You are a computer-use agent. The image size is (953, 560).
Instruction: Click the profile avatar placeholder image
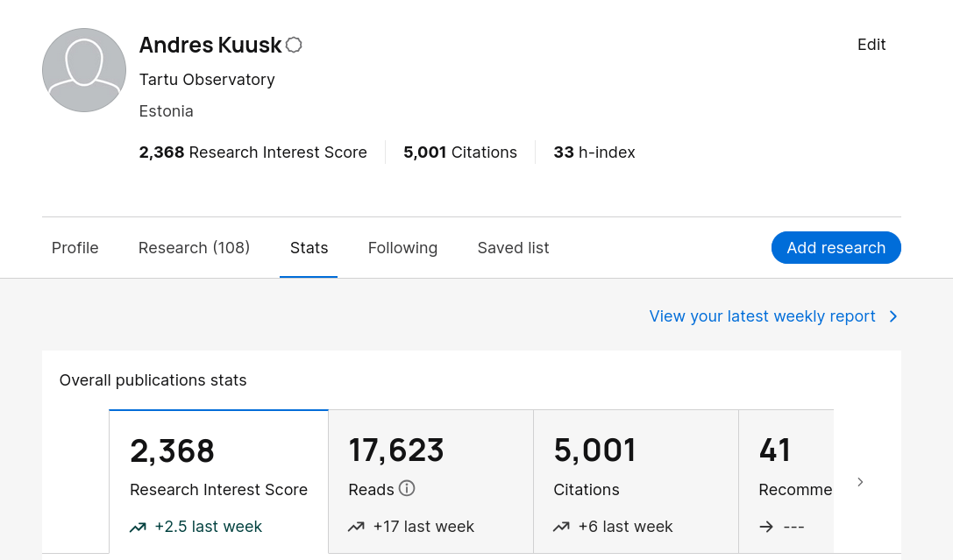click(84, 70)
